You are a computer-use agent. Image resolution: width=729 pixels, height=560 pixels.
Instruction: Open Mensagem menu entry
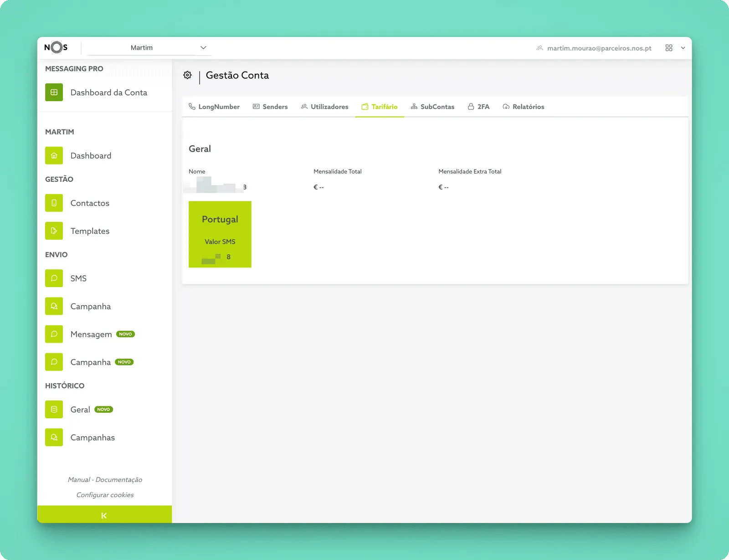pos(91,334)
